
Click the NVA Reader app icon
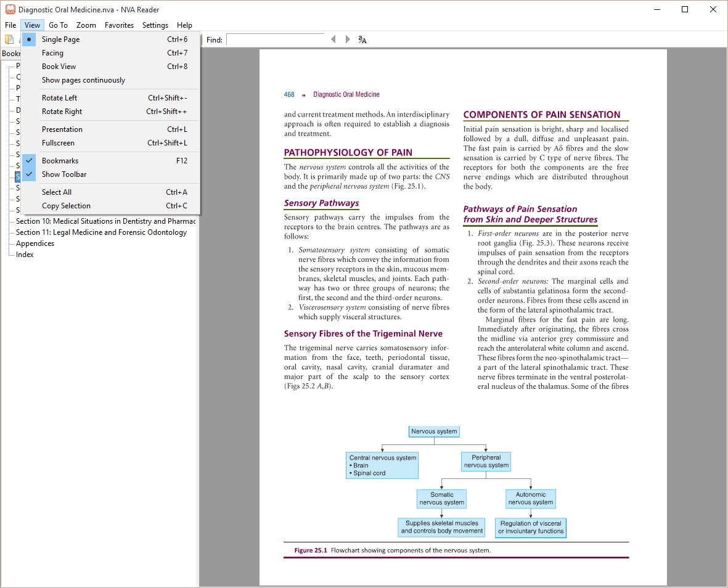10,9
